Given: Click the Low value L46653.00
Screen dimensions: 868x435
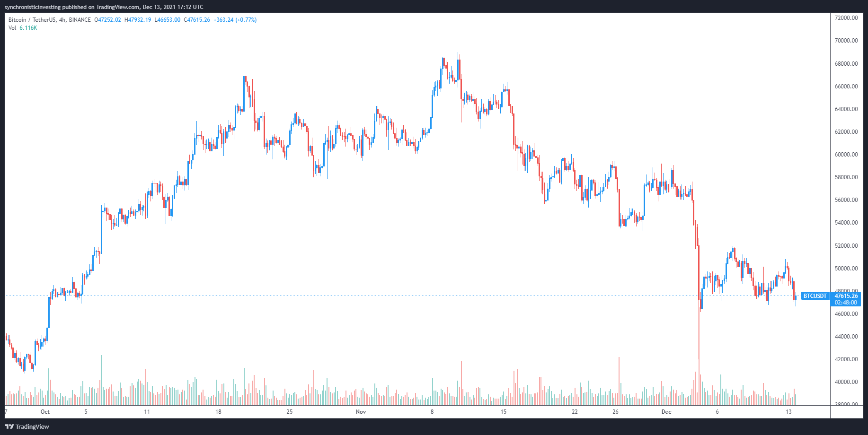Looking at the screenshot, I should 168,20.
